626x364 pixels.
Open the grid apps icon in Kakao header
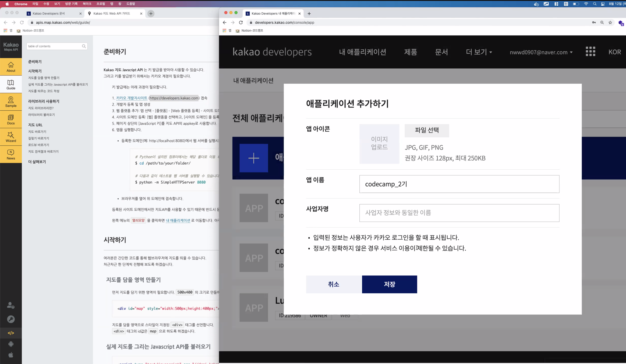click(x=590, y=52)
